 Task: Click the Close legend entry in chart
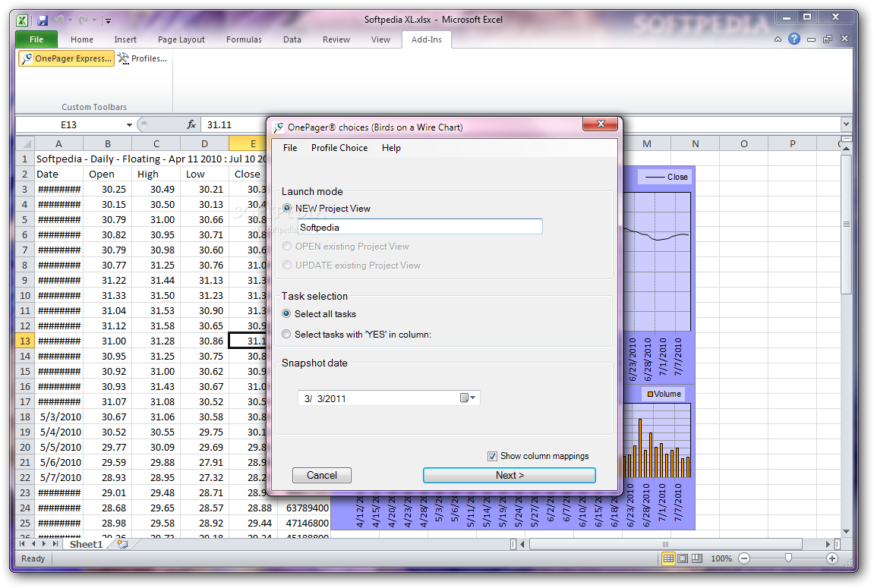tap(667, 177)
